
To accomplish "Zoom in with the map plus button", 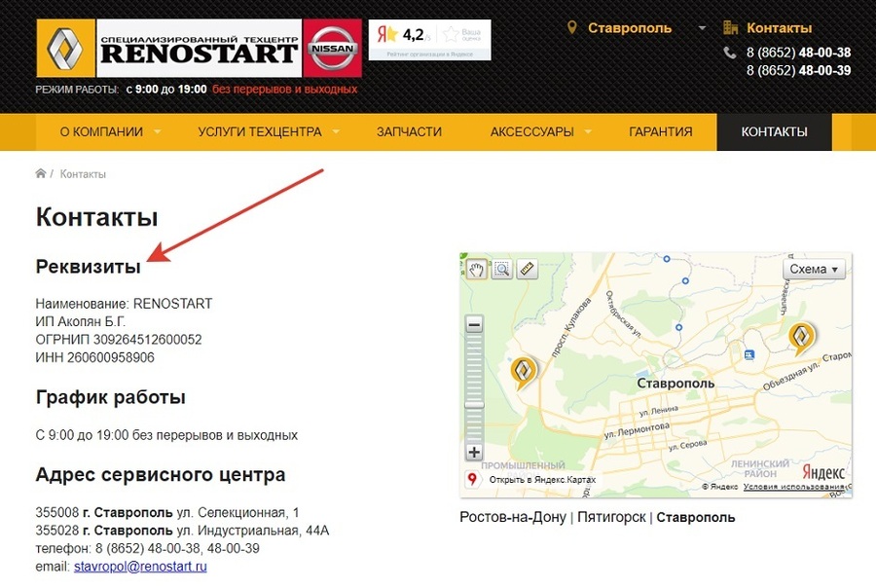I will click(x=474, y=452).
